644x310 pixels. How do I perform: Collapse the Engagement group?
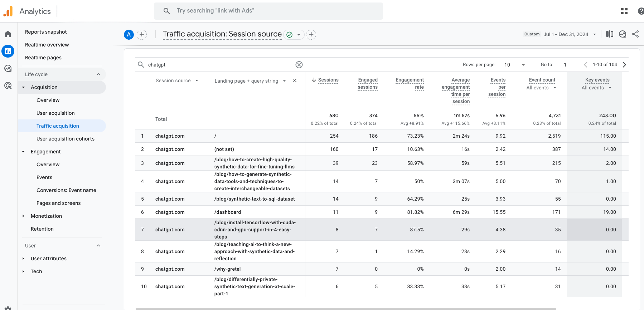[23, 152]
